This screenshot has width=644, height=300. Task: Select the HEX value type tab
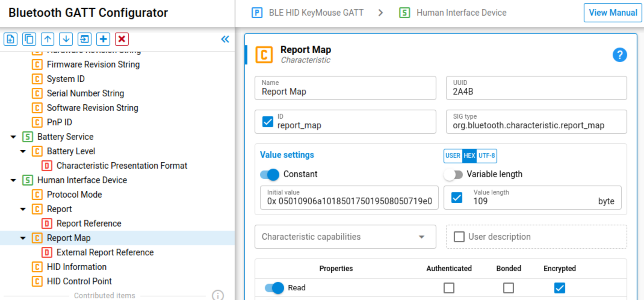[x=469, y=156]
